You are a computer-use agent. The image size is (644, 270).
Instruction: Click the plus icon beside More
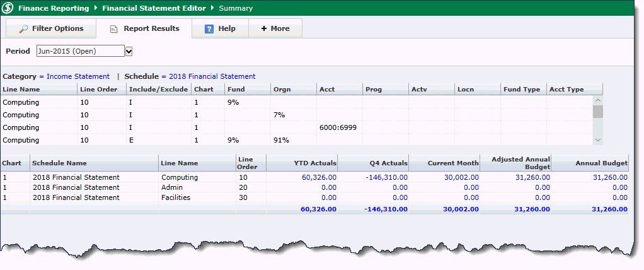(263, 29)
